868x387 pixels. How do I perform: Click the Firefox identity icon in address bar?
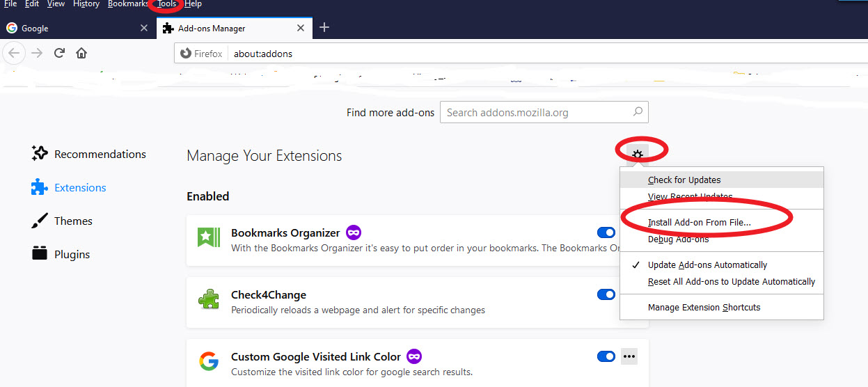pyautogui.click(x=201, y=54)
